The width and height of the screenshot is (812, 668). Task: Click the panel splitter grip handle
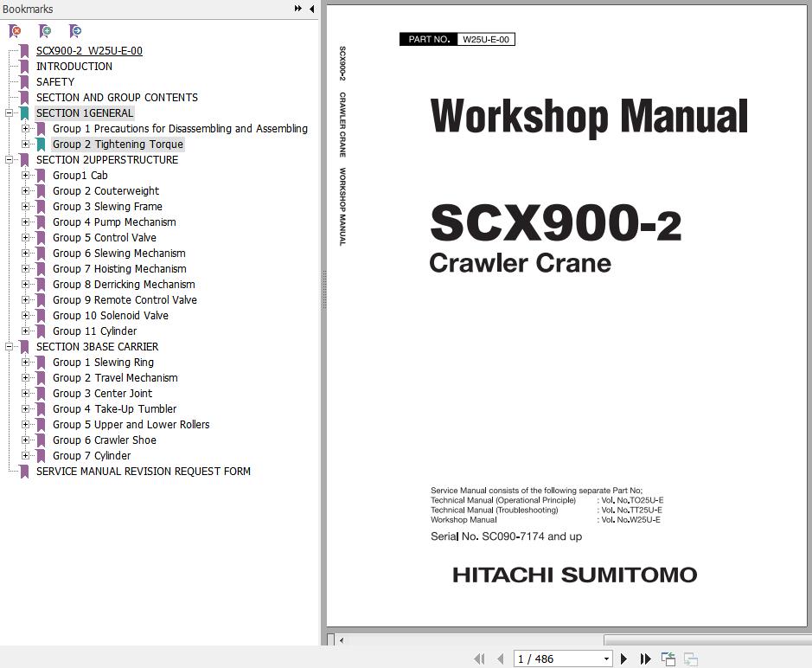[x=324, y=290]
